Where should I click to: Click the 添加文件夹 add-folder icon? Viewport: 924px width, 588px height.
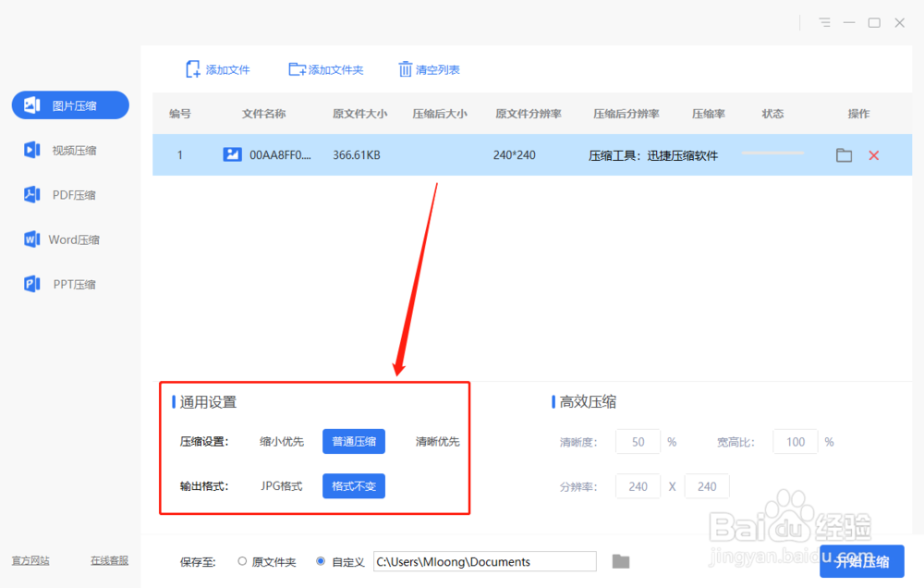click(x=298, y=68)
